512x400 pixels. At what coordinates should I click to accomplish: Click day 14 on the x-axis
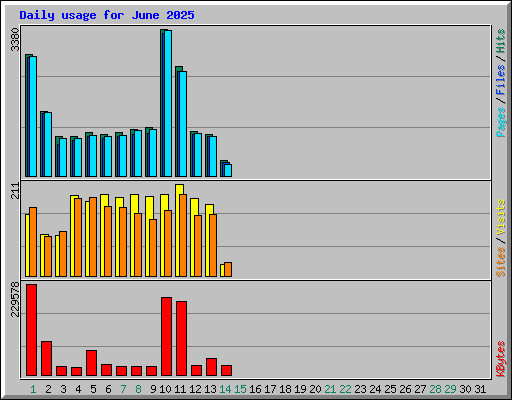(225, 389)
